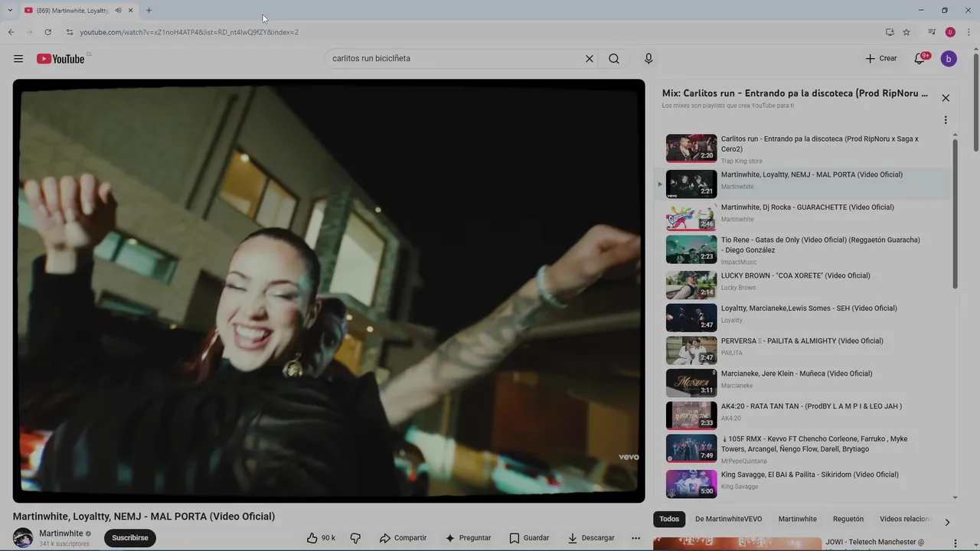Reload the page in browser

point(47,32)
